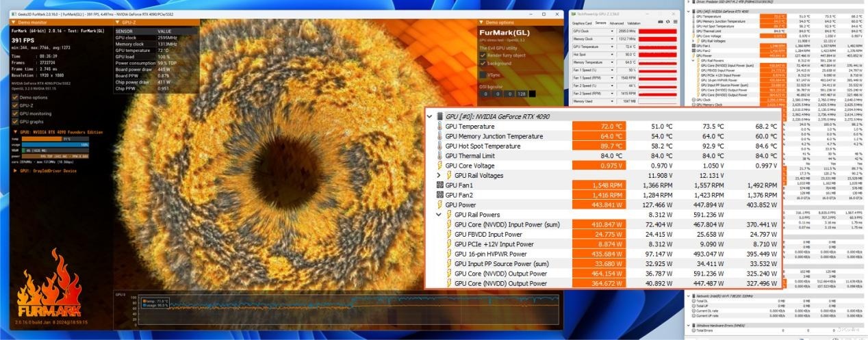Viewport: 868px width, 340px height.
Task: Uncheck the GPU-Z checkbox in Demo monitor
Action: pos(15,105)
